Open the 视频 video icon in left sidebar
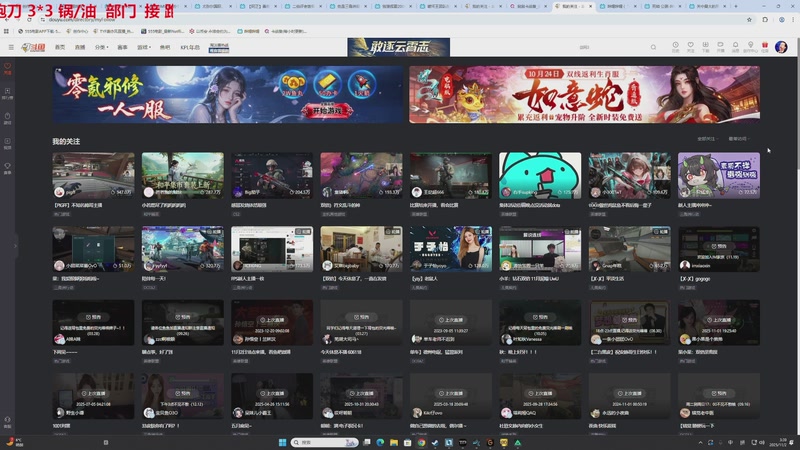Screen dimensions: 800x450 7,143
